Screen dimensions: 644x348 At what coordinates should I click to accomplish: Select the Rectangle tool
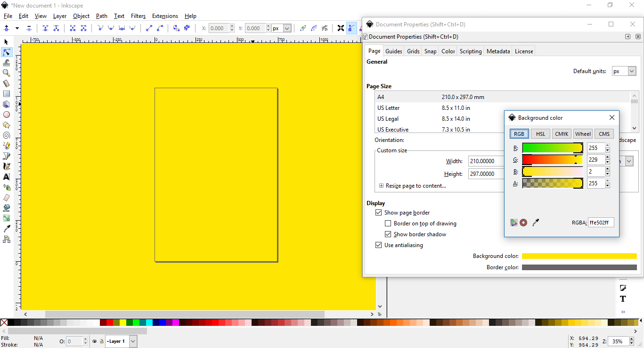[7, 93]
